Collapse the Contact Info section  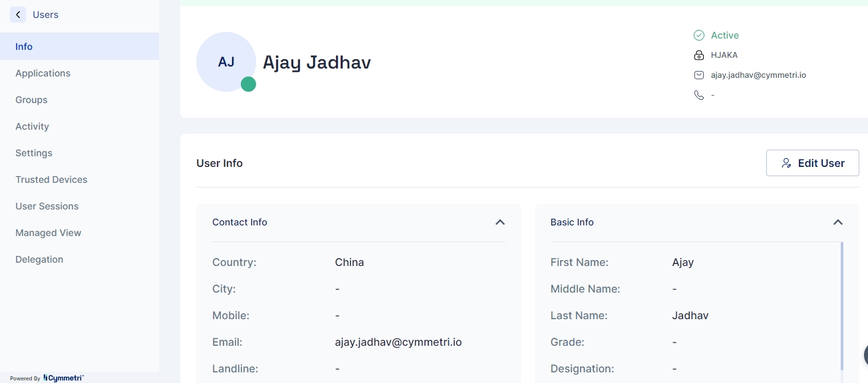pyautogui.click(x=500, y=222)
